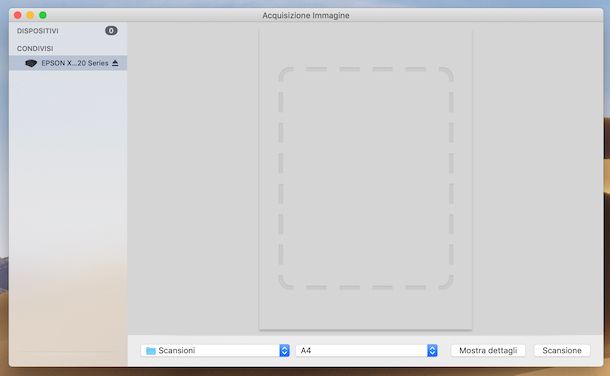610x376 pixels.
Task: Click the empty sidebar area below the devices
Action: [68, 218]
